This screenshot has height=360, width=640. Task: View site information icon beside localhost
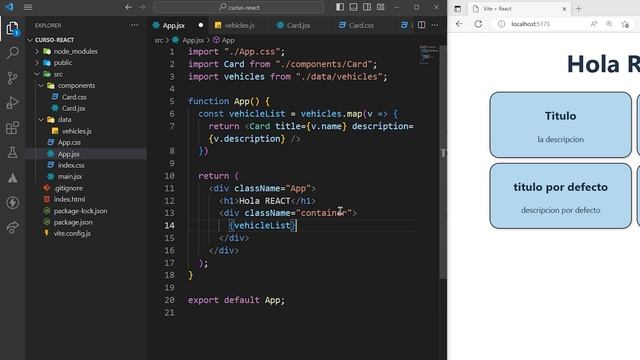[x=501, y=24]
